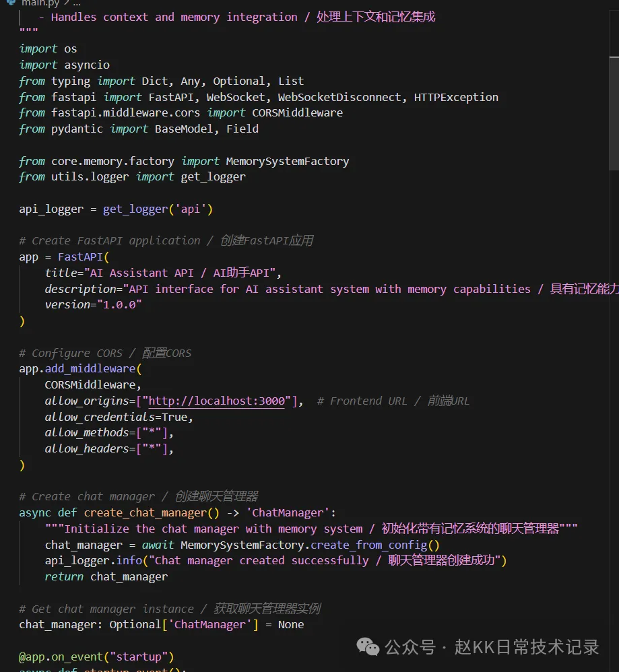Viewport: 619px width, 672px height.
Task: Click MemorySystemFactory in the import line
Action: coord(288,162)
